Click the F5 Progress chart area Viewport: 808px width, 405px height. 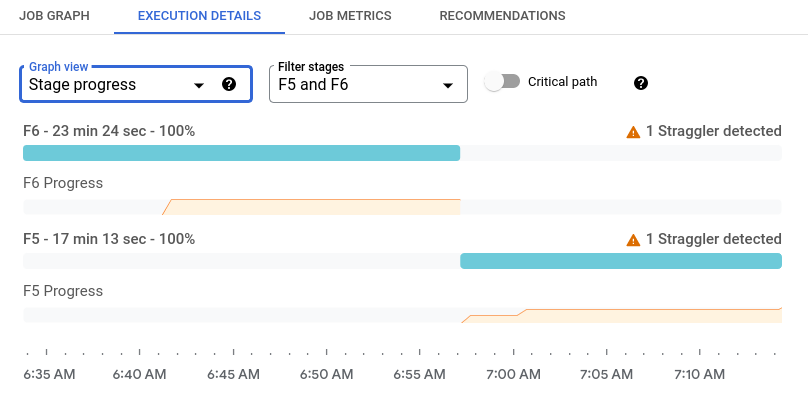pos(650,316)
